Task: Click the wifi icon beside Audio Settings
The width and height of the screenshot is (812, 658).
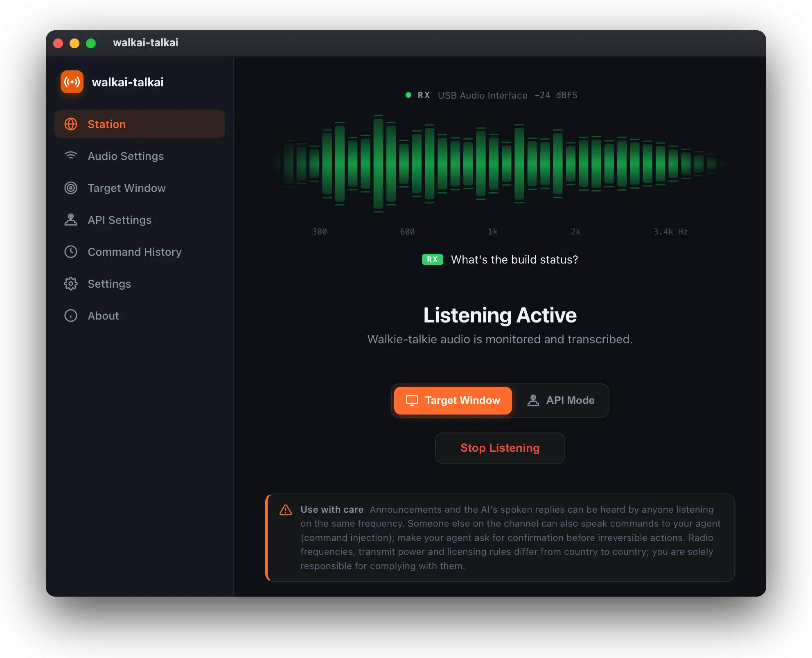Action: click(71, 156)
